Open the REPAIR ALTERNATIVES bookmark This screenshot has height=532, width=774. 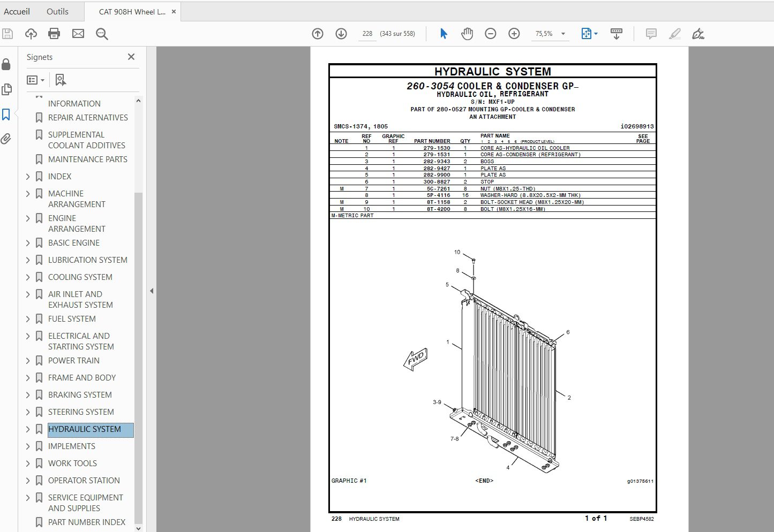pos(88,118)
